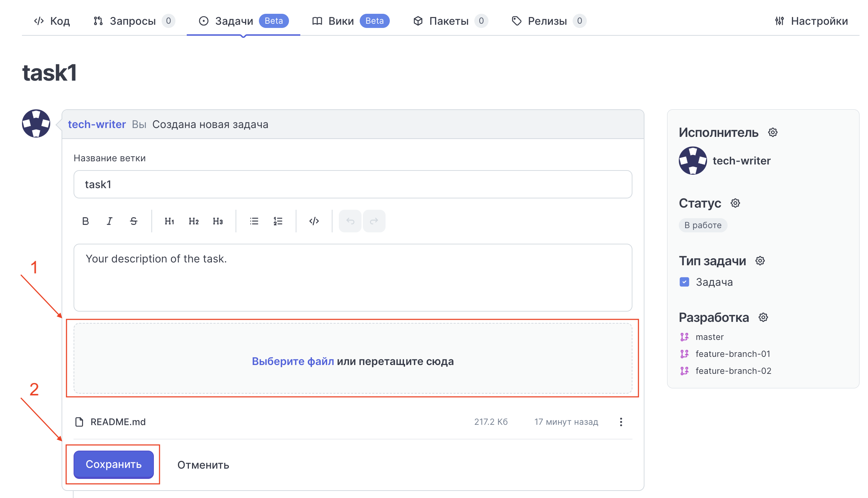Image resolution: width=868 pixels, height=498 pixels.
Task: Open the Запросы tab
Action: pos(134,21)
